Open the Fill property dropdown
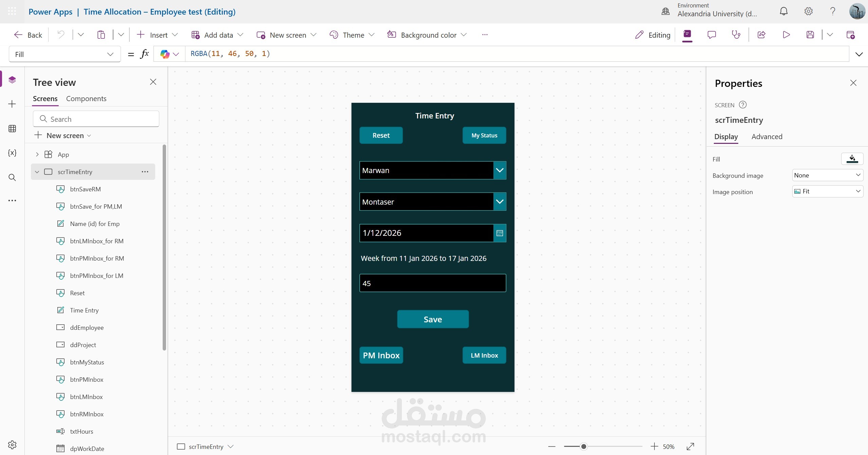The width and height of the screenshot is (868, 455). pyautogui.click(x=65, y=54)
